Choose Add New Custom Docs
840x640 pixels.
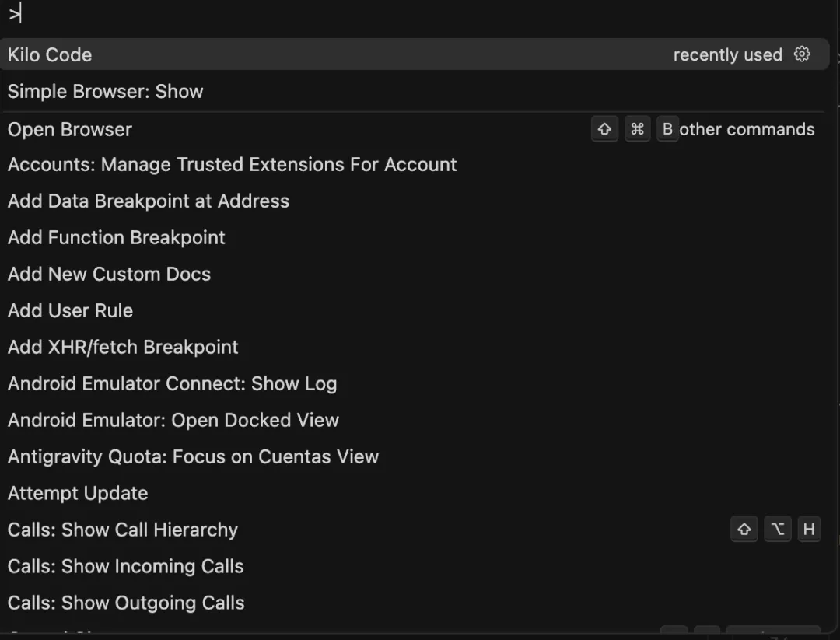[109, 275]
